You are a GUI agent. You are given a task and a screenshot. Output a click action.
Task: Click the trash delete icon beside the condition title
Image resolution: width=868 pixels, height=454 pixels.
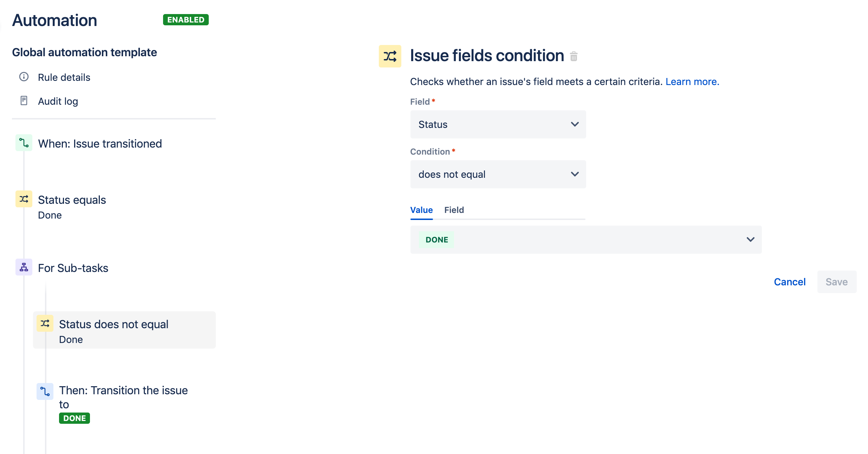(574, 56)
